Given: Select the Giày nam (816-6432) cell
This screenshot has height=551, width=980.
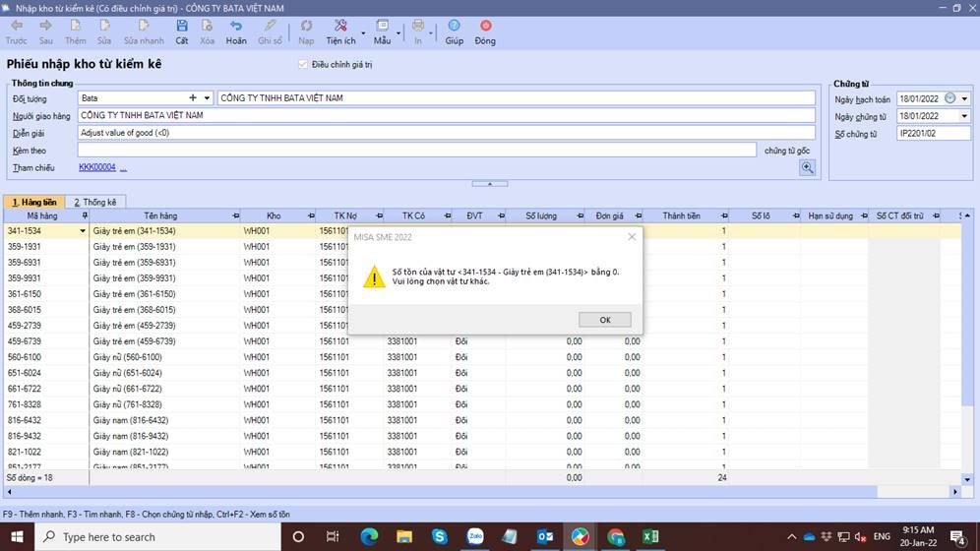Looking at the screenshot, I should (164, 420).
